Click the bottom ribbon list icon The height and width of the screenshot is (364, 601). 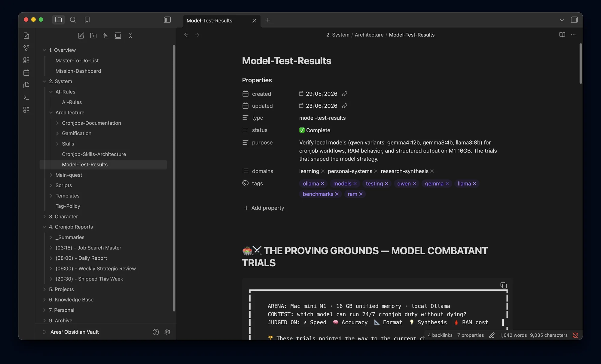(x=26, y=110)
